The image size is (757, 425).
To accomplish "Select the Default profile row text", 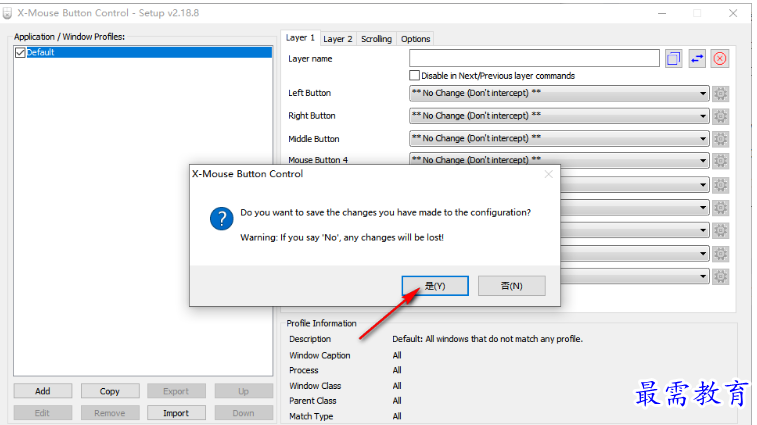I will pos(41,53).
